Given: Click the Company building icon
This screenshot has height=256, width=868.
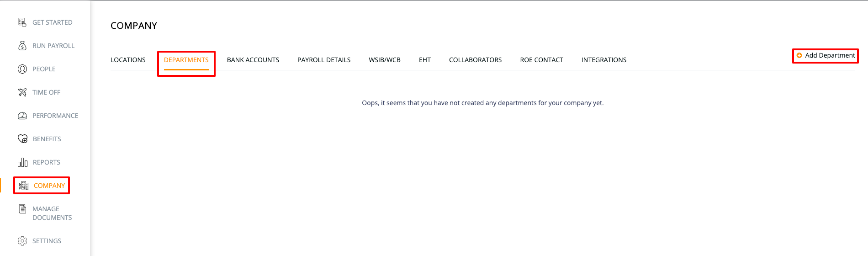Looking at the screenshot, I should point(24,186).
